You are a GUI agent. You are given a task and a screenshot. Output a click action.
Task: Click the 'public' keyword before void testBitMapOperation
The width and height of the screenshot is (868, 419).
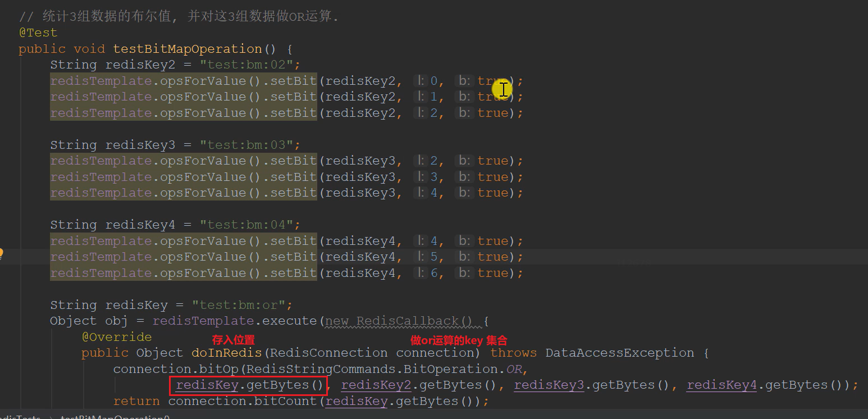pos(42,49)
